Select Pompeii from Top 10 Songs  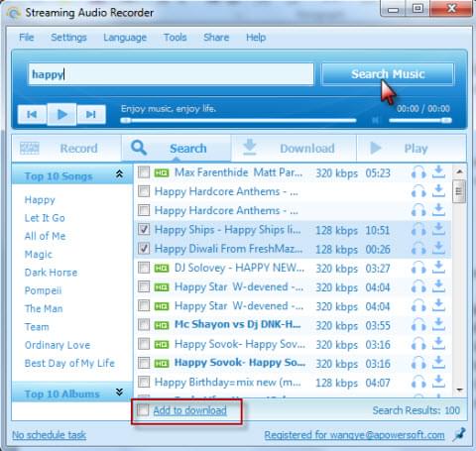[43, 290]
